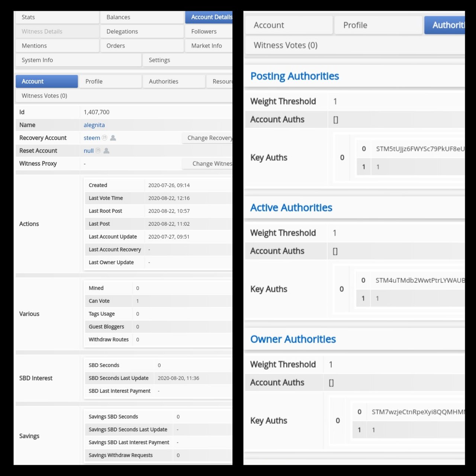The image size is (476, 476).
Task: Follow the steem recovery account link
Action: (92, 138)
